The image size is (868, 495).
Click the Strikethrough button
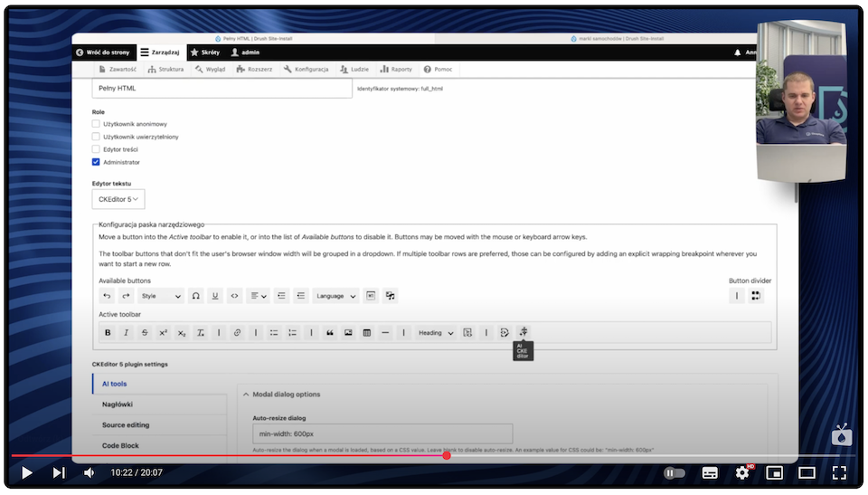click(145, 333)
